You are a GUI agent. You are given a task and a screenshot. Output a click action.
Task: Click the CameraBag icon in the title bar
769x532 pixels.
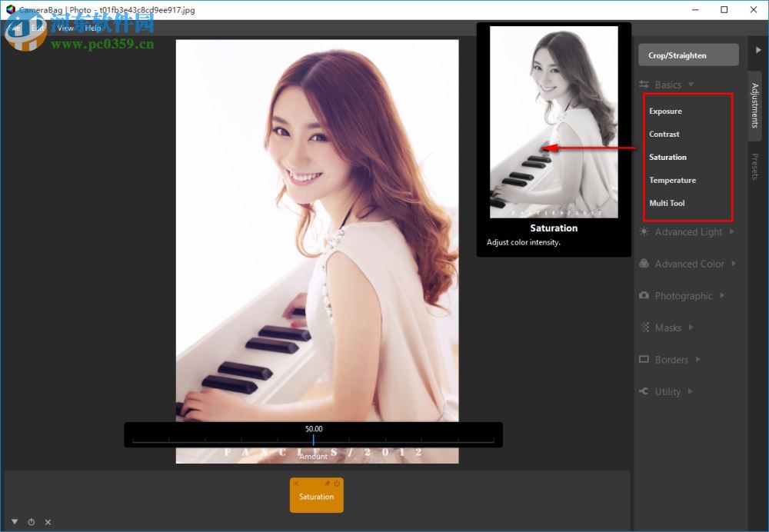tap(11, 9)
